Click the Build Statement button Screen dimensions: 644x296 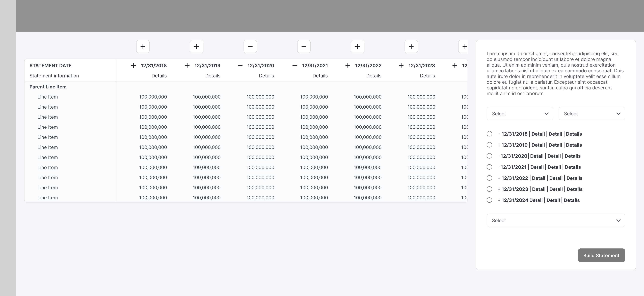tap(601, 255)
